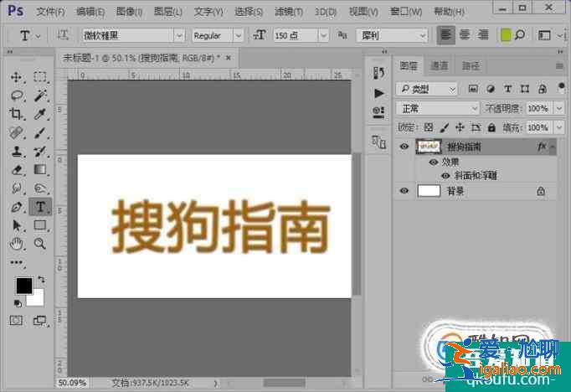Image resolution: width=571 pixels, height=392 pixels.
Task: Collapse the 搜狗指南 layer effects
Action: (x=553, y=147)
